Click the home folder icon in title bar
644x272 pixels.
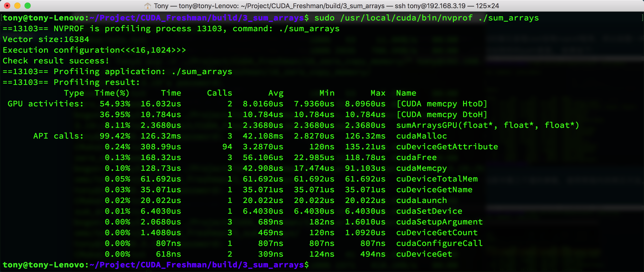[147, 6]
